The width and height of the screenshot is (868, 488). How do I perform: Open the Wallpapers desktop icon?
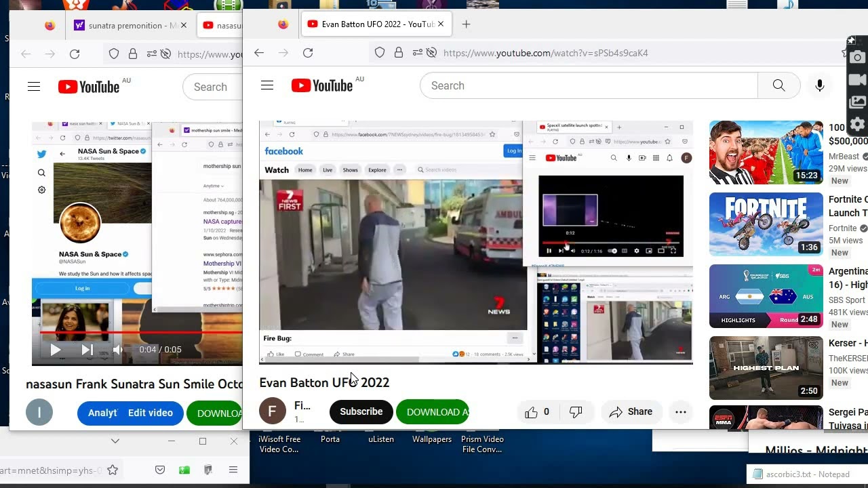[432, 439]
